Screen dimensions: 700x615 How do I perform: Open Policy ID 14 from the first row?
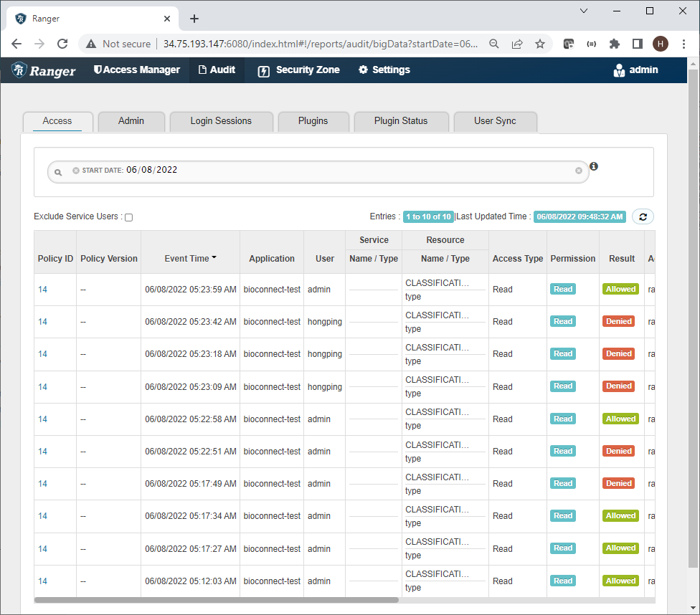pyautogui.click(x=42, y=289)
